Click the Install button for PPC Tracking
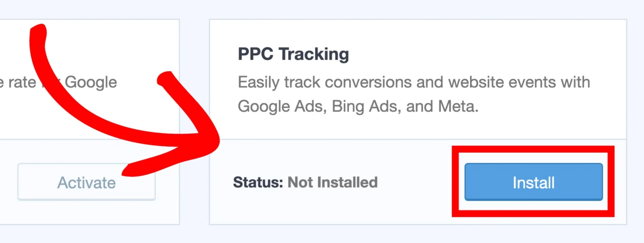 pyautogui.click(x=533, y=183)
